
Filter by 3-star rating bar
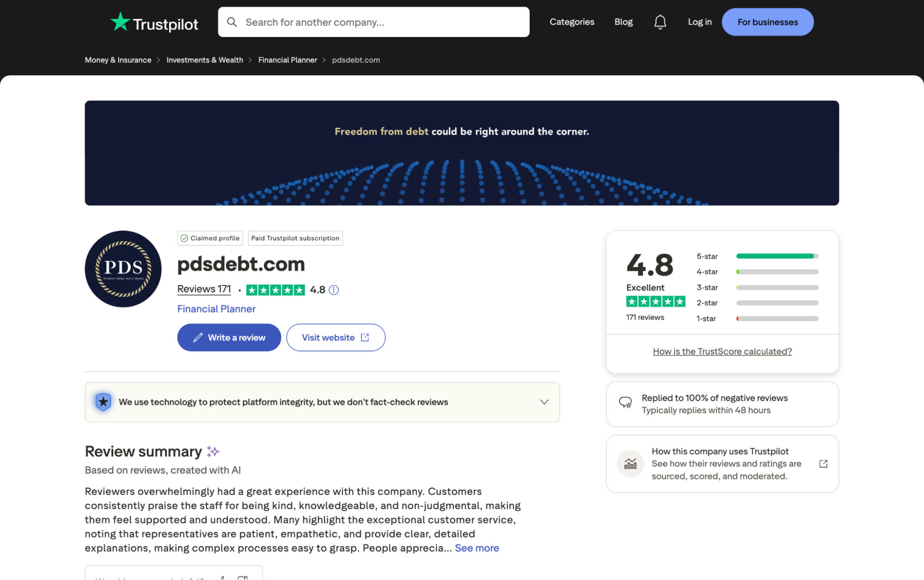tap(758, 287)
